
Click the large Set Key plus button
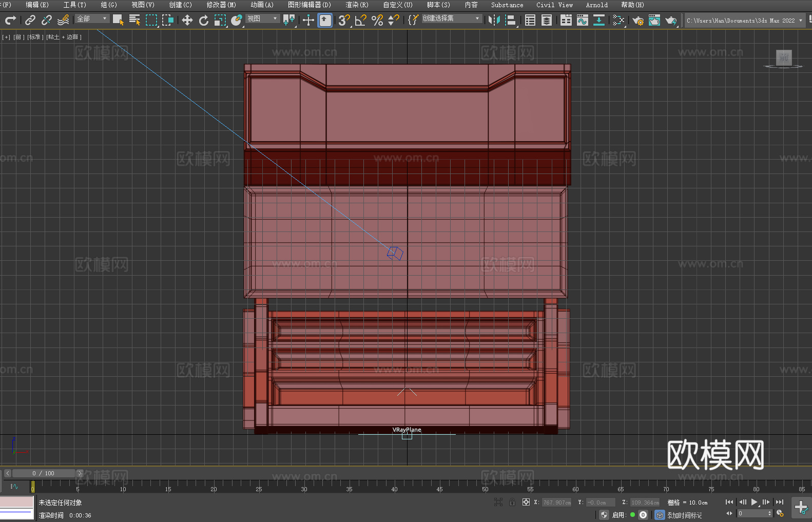801,508
